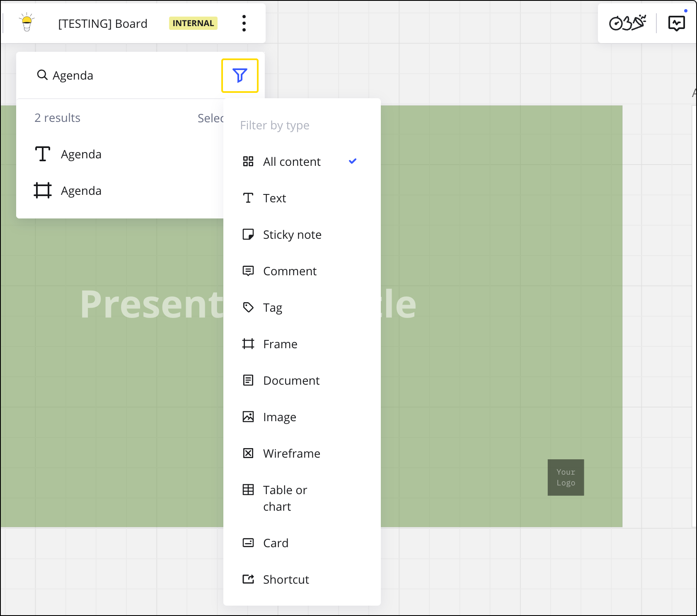
Task: Toggle the Tag content filter
Action: 272,308
